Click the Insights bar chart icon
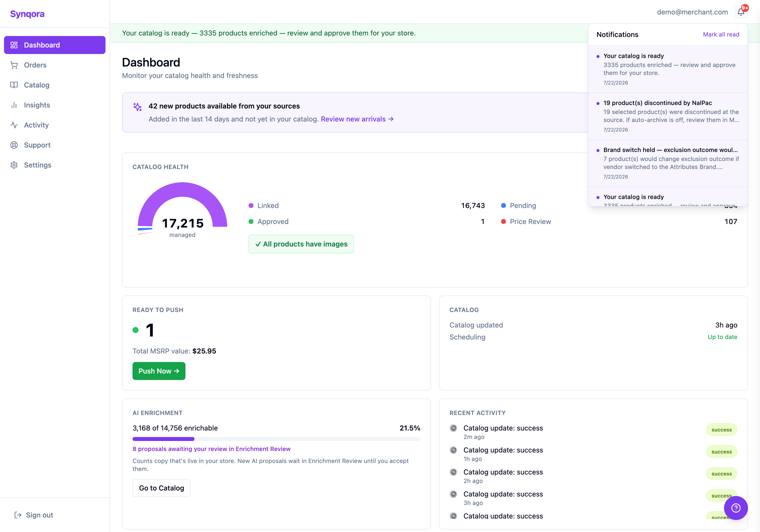The image size is (760, 532). (x=14, y=105)
